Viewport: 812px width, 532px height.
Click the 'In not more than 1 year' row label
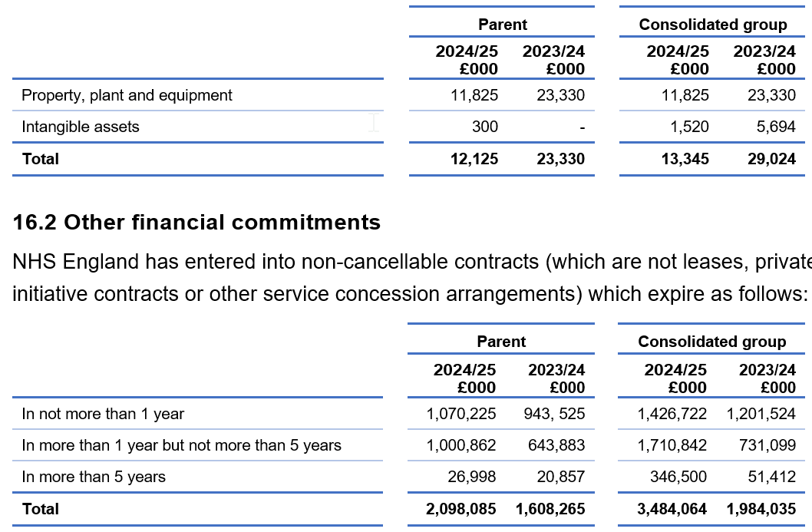click(103, 414)
